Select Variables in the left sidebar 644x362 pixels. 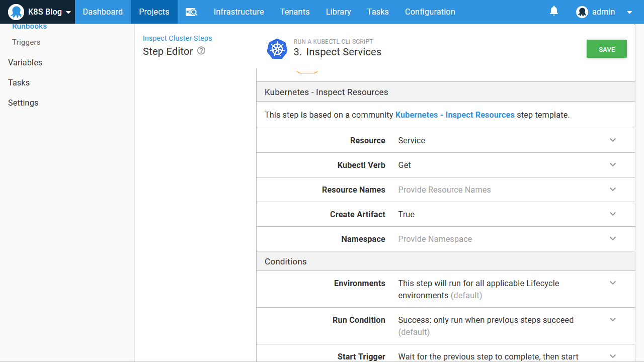pyautogui.click(x=25, y=62)
